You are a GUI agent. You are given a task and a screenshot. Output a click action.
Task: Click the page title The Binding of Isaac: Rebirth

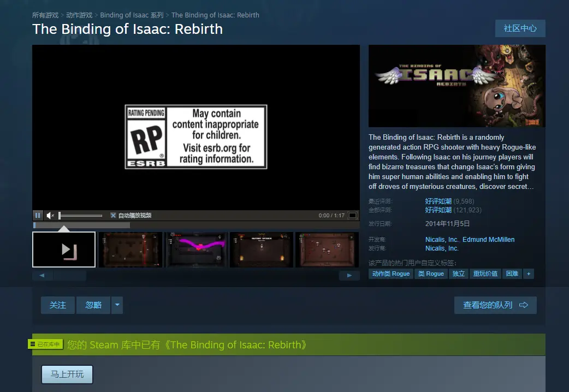point(127,29)
